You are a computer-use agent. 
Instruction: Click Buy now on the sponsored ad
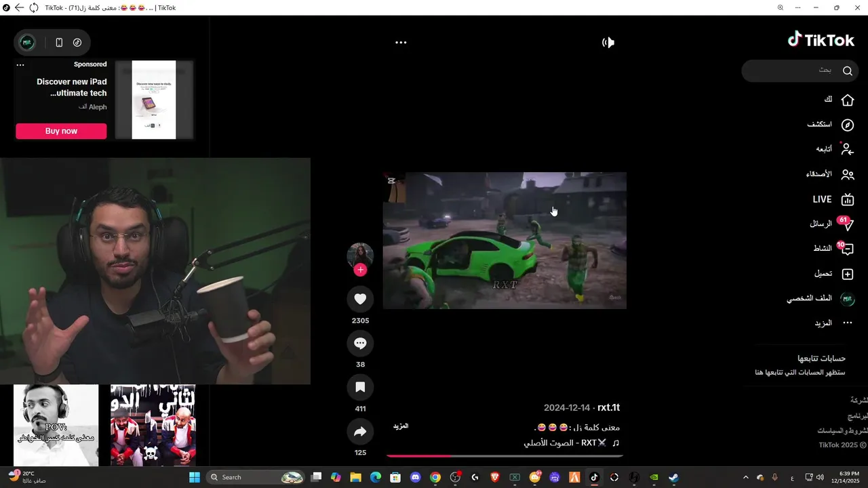(61, 131)
